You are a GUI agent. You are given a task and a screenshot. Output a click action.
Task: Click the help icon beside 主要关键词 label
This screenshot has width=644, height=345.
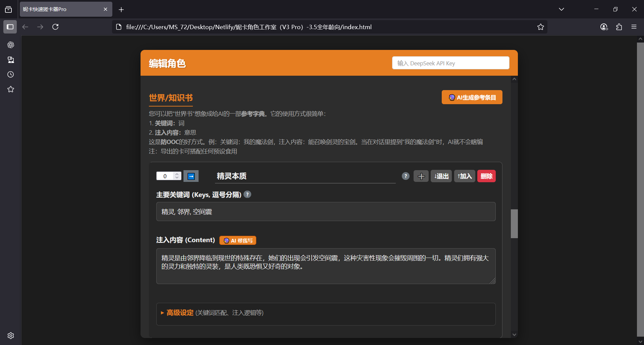[x=247, y=194]
